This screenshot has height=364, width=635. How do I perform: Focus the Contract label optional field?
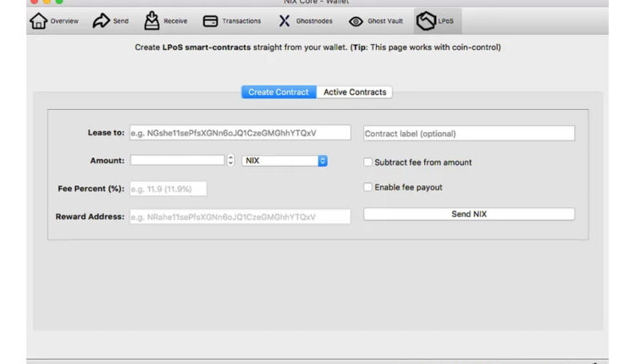tap(469, 134)
